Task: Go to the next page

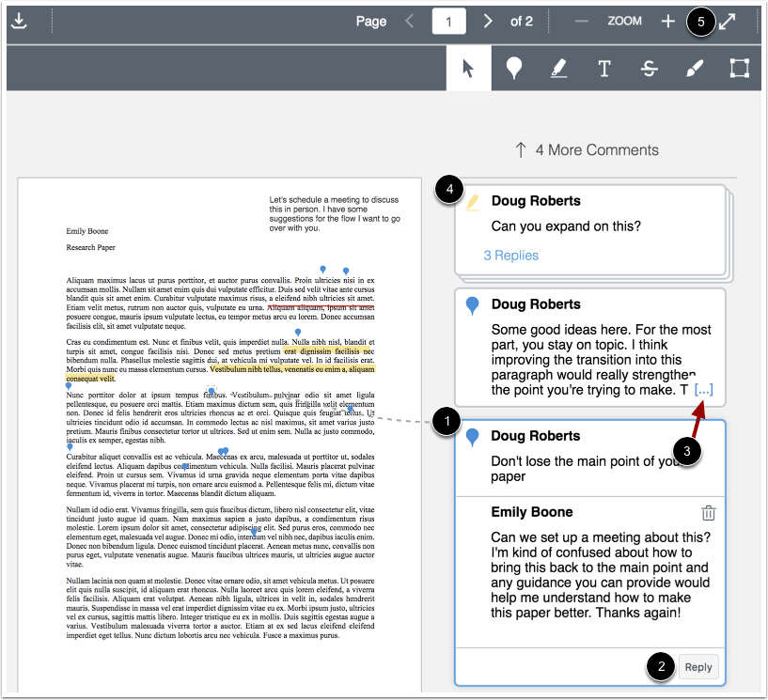Action: (x=487, y=21)
